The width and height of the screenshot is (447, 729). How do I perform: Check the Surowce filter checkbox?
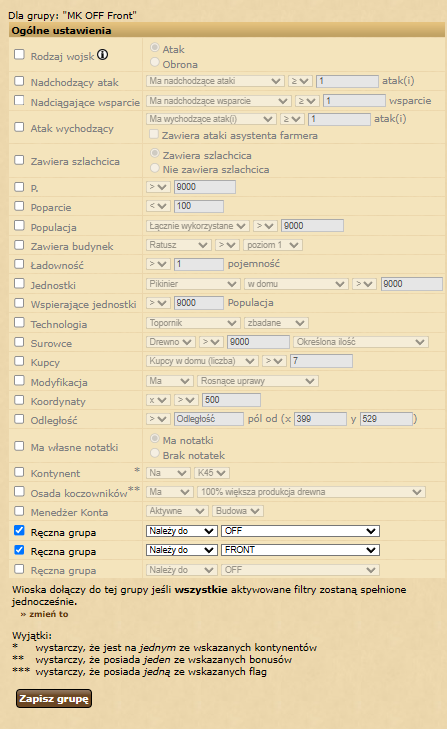(19, 342)
